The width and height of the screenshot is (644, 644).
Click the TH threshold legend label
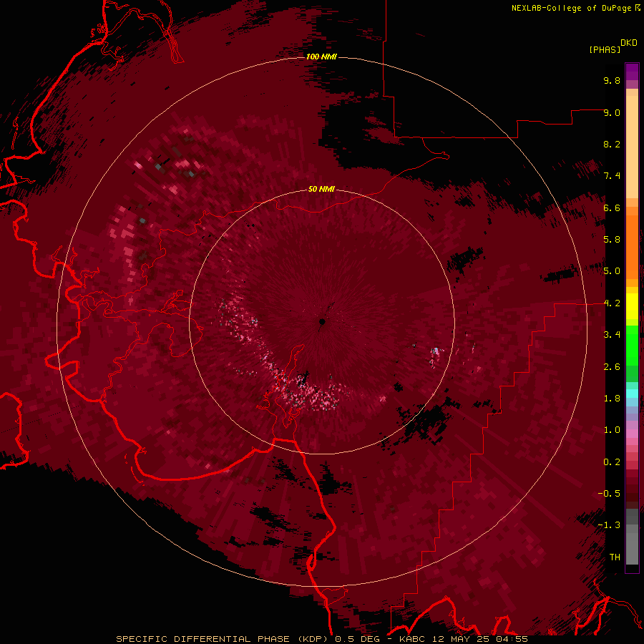(615, 557)
